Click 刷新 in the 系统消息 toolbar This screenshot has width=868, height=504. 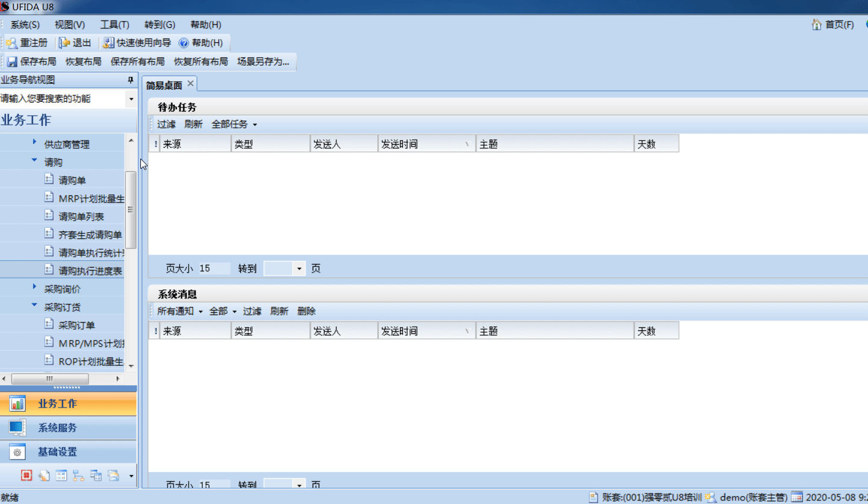tap(279, 311)
